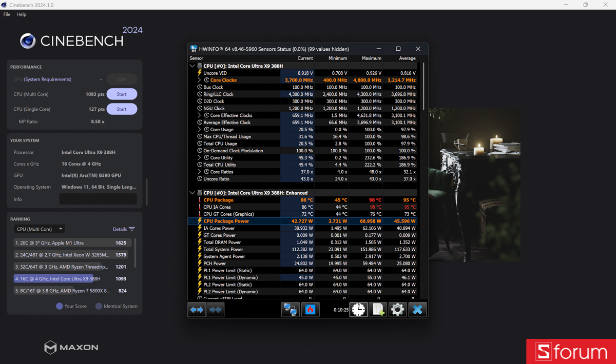The height and width of the screenshot is (364, 616).
Task: Click the Details filter lines icon
Action: [x=132, y=229]
